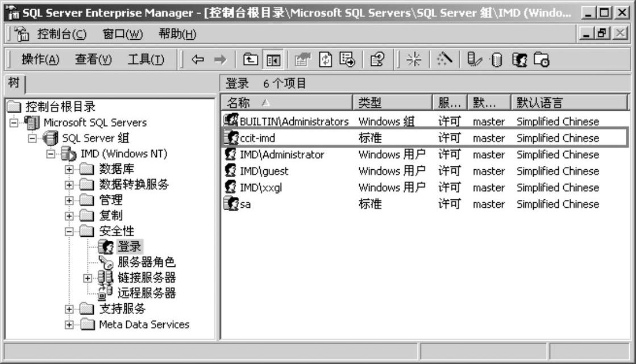Click the Windows 组 type cell
The height and width of the screenshot is (364, 636).
click(x=386, y=121)
